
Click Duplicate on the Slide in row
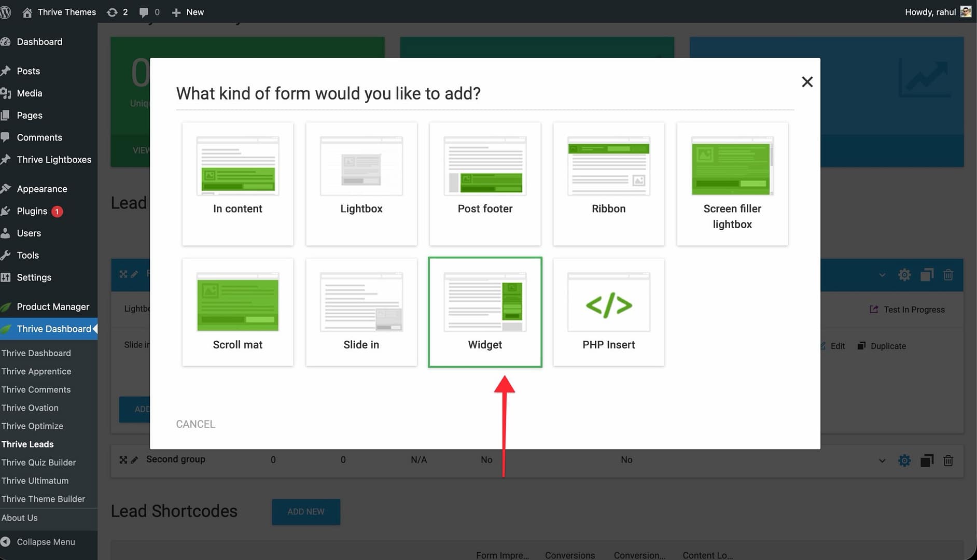pyautogui.click(x=882, y=346)
